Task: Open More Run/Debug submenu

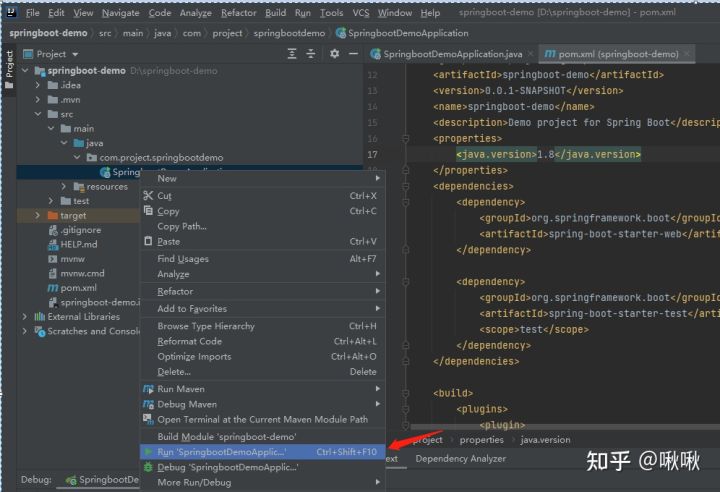Action: tap(262, 482)
